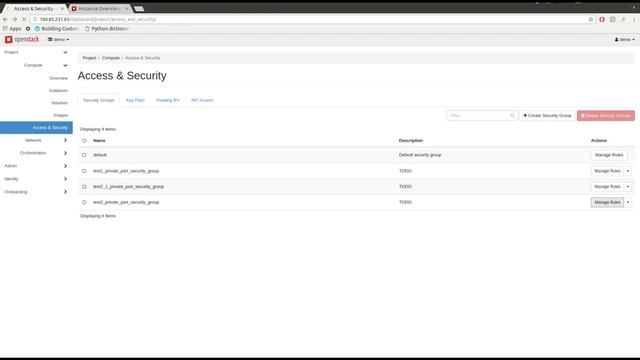640x360 pixels.
Task: Open the Apps bookmarks shortcut
Action: pos(12,29)
